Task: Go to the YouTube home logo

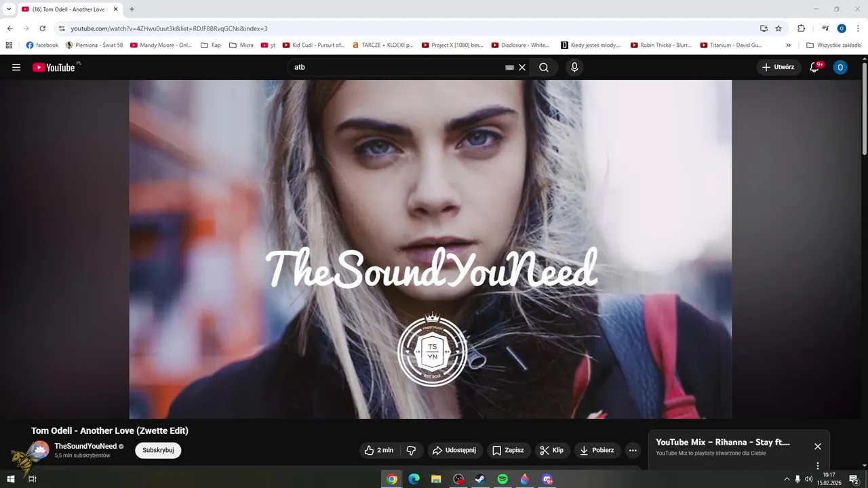Action: tap(54, 67)
